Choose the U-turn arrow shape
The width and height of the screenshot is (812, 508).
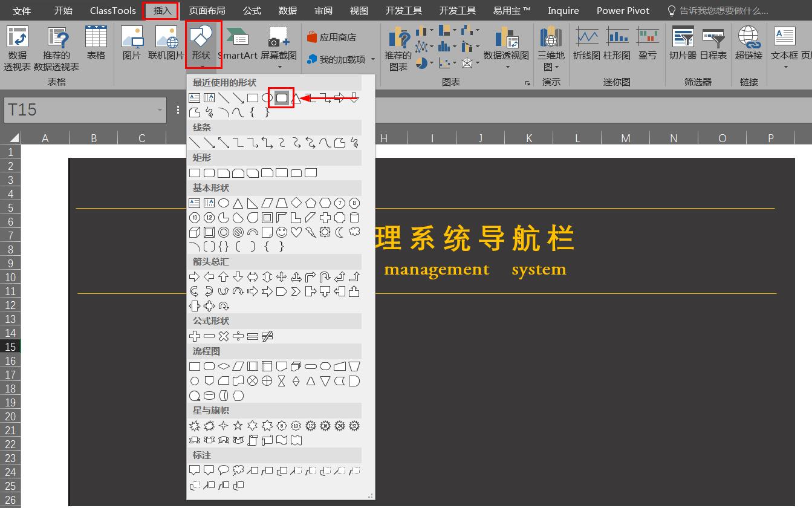(325, 277)
